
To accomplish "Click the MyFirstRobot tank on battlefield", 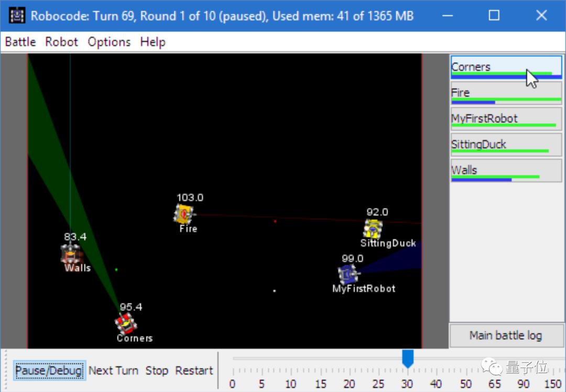I will coord(347,274).
